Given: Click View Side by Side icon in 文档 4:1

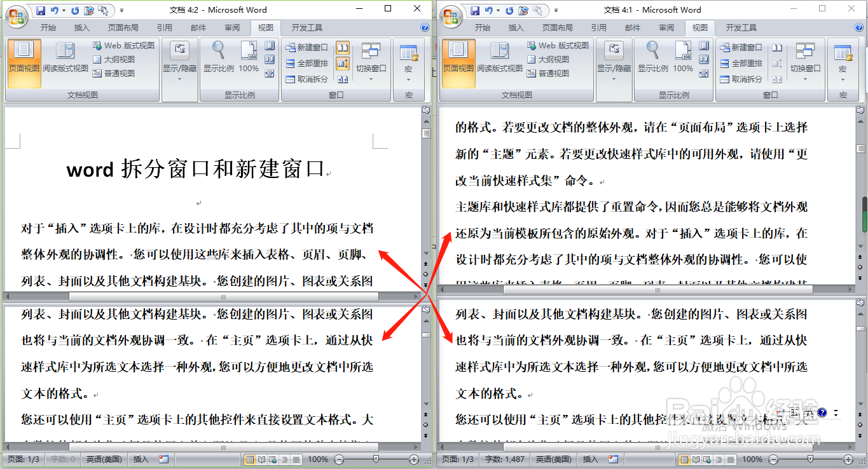Looking at the screenshot, I should click(x=777, y=48).
